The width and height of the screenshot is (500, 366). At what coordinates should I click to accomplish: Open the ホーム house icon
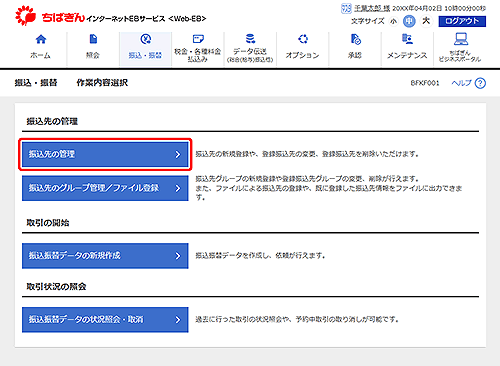(x=41, y=39)
